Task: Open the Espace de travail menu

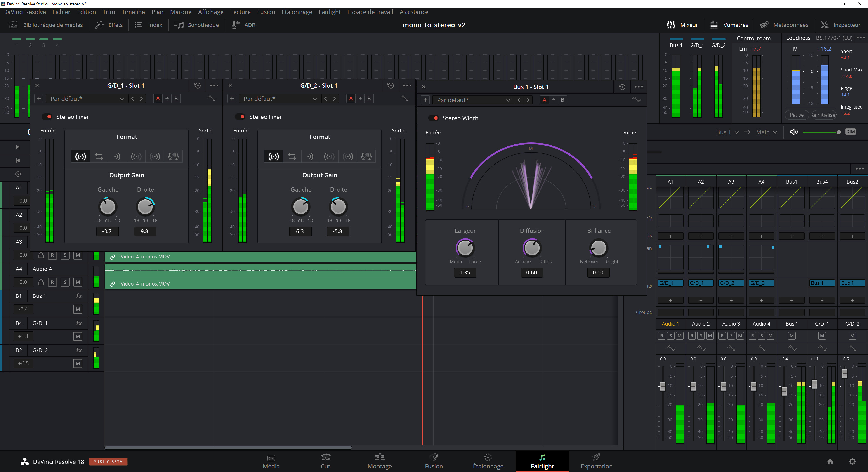Action: coord(370,12)
